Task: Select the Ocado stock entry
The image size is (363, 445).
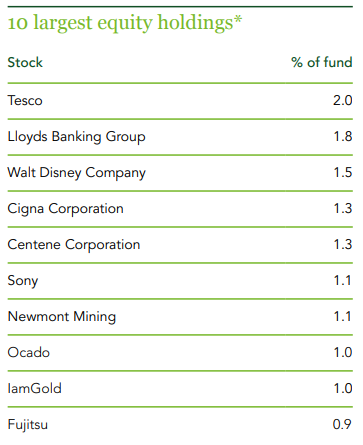Action: point(29,352)
